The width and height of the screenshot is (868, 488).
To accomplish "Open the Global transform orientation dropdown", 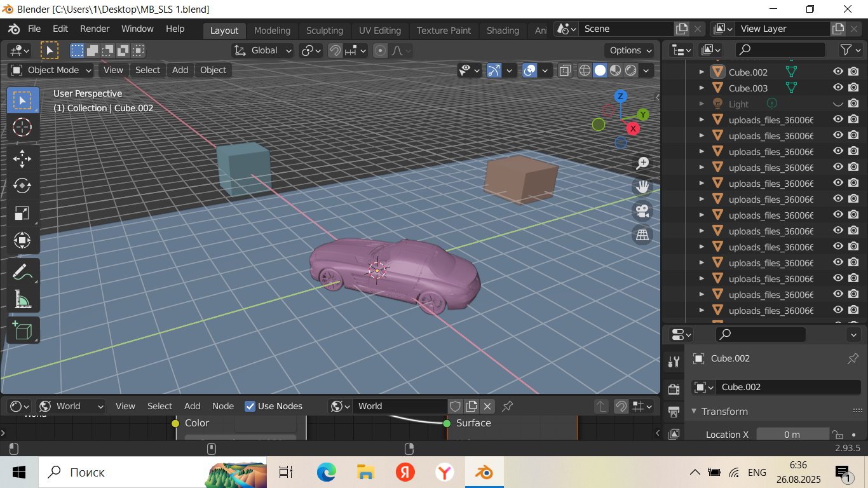I will (263, 50).
